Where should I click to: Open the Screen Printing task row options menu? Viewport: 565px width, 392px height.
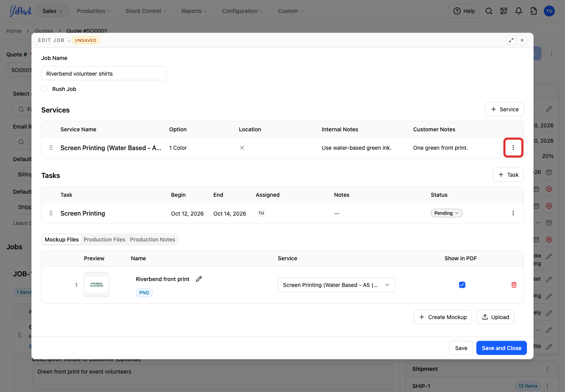point(513,213)
